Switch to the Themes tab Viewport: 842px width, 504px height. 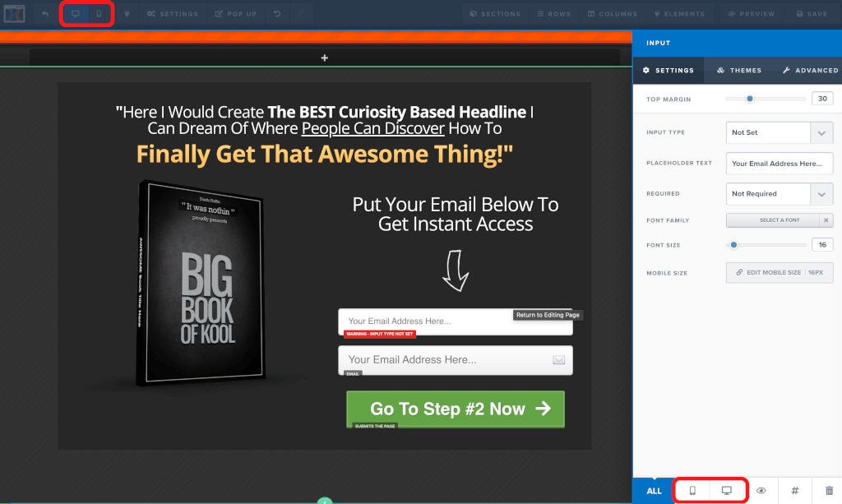point(738,71)
